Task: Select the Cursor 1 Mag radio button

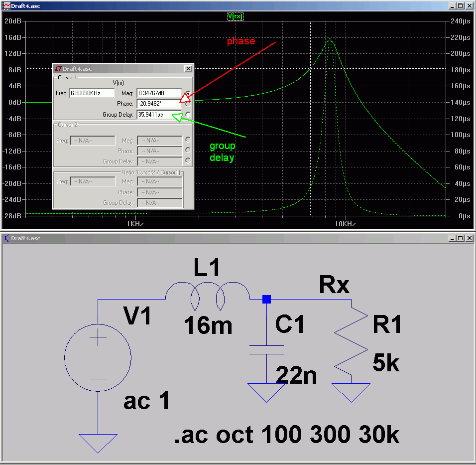Action: pos(188,93)
